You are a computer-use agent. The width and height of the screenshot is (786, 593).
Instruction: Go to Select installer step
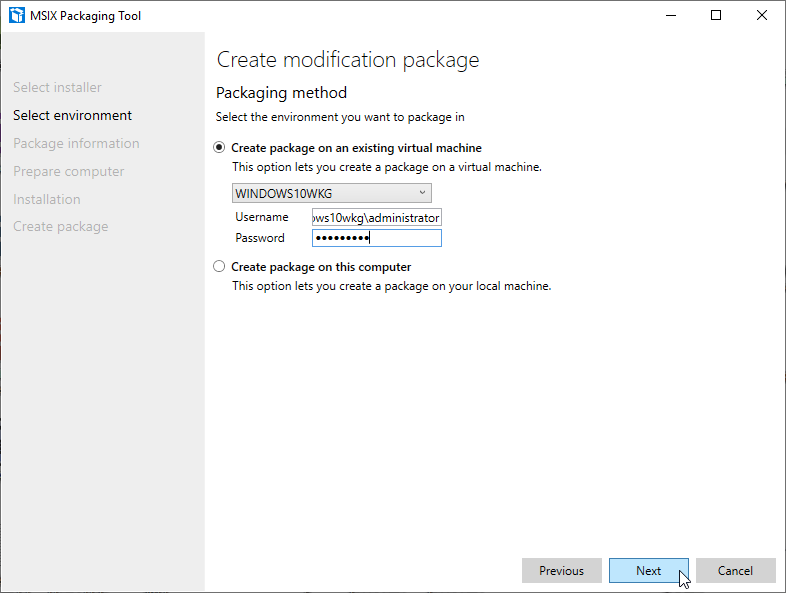[57, 88]
